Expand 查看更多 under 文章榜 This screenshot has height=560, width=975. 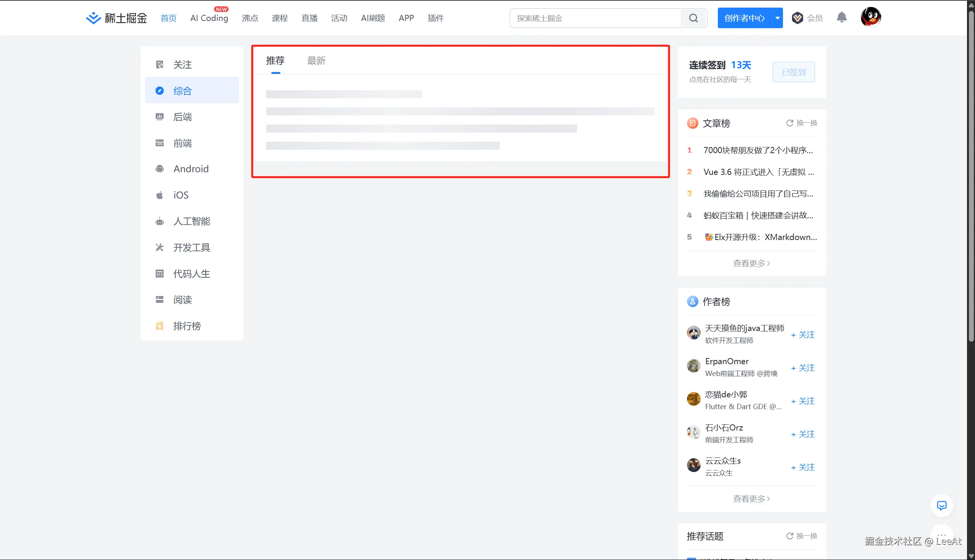pos(751,264)
